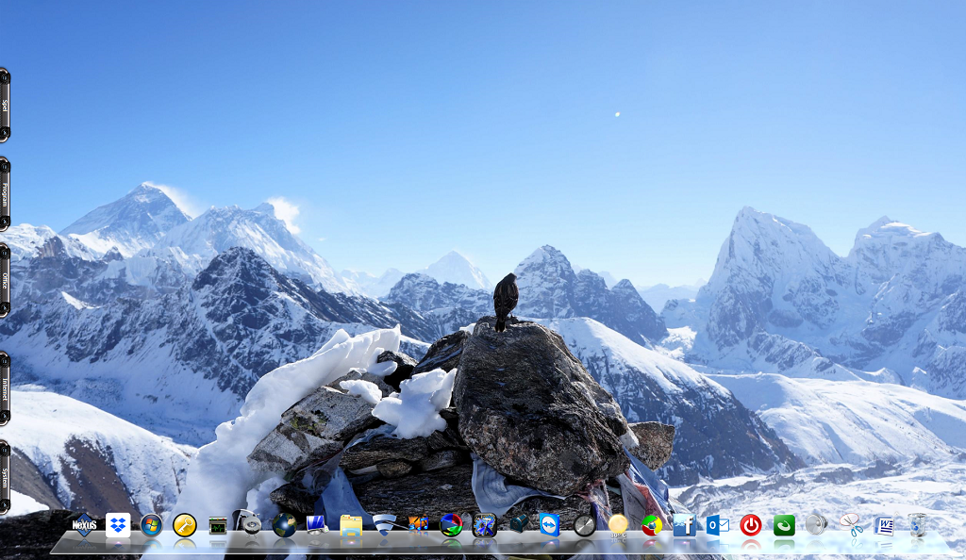Open the globe icon in the dock
Image resolution: width=966 pixels, height=560 pixels.
click(x=285, y=525)
